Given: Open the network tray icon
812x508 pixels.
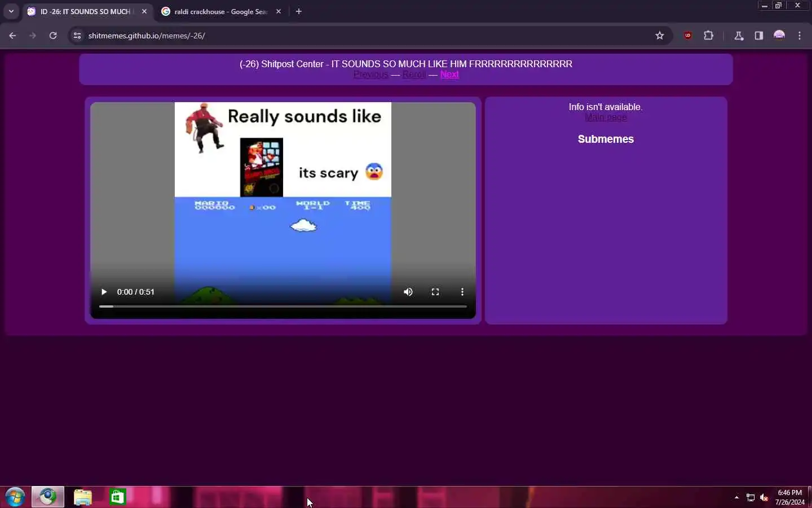Looking at the screenshot, I should click(751, 497).
